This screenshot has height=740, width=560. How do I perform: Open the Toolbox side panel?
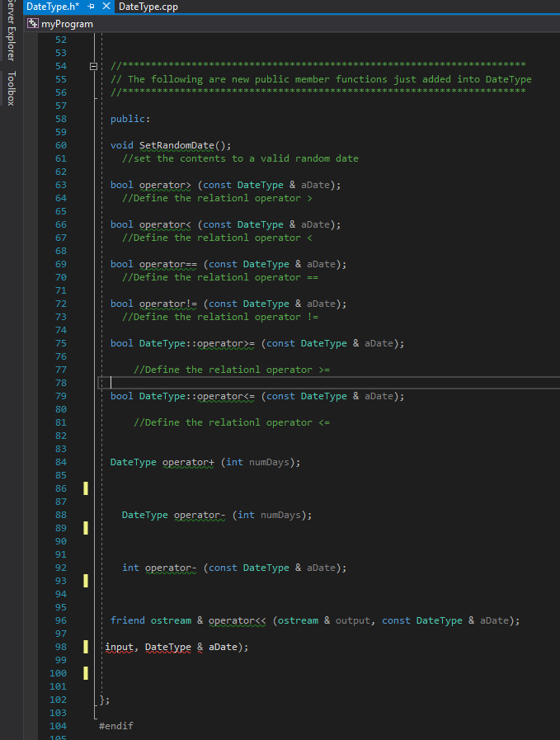(12, 88)
